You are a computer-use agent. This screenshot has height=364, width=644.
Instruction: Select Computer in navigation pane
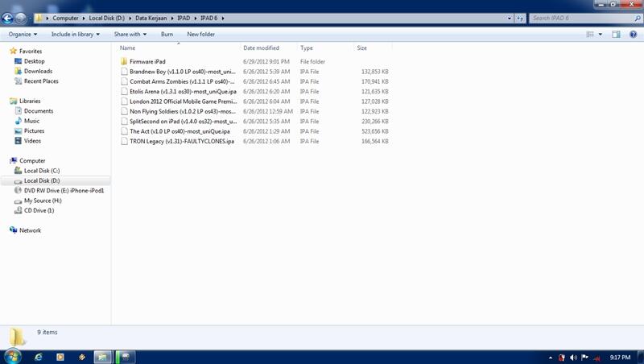32,160
